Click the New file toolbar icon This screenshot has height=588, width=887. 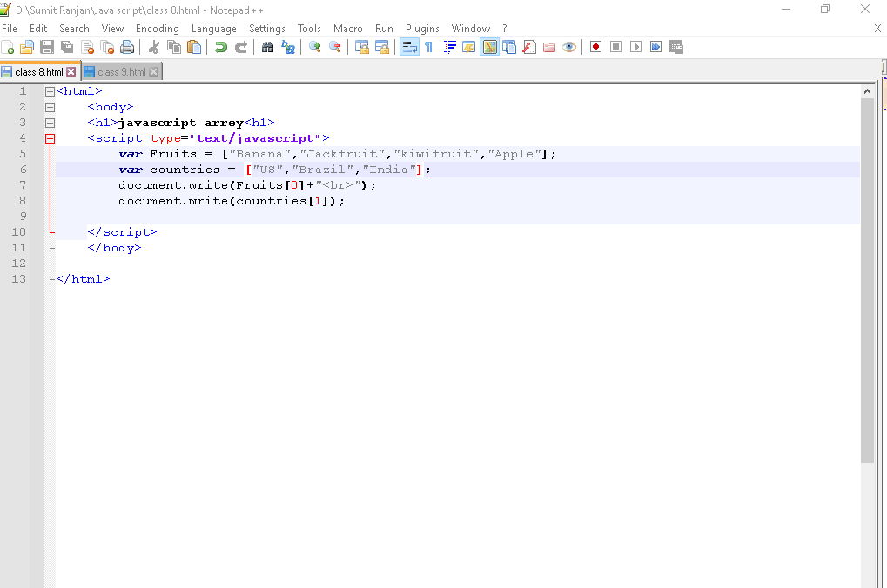click(8, 47)
